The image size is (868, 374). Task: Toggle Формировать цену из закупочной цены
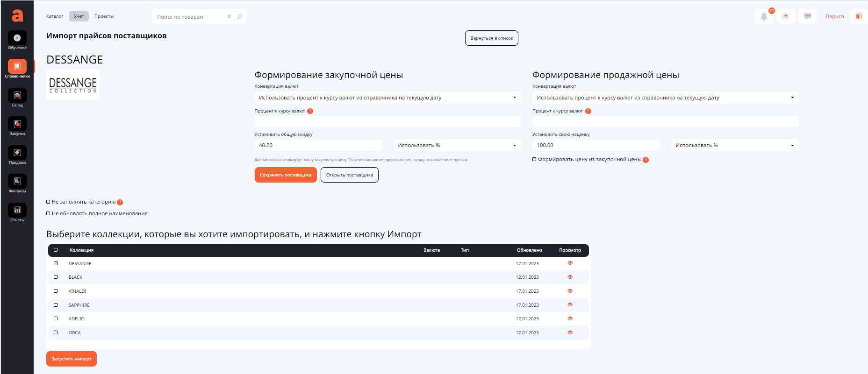tap(534, 159)
